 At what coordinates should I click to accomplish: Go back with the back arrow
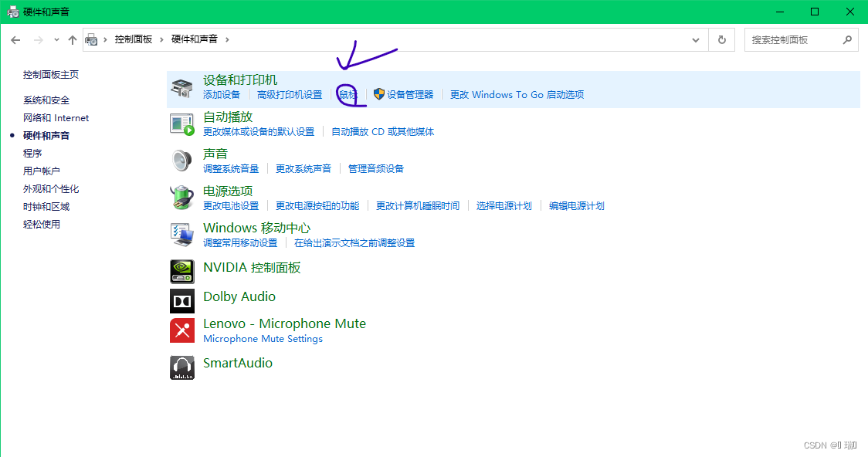pyautogui.click(x=15, y=40)
